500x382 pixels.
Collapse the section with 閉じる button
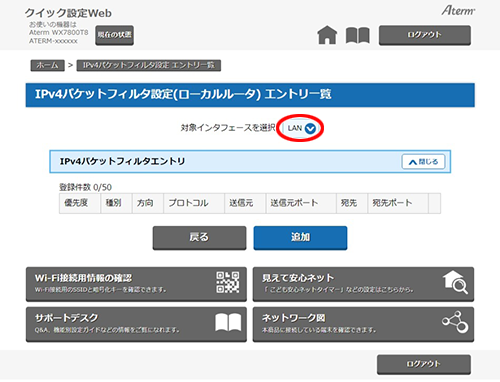(x=423, y=162)
